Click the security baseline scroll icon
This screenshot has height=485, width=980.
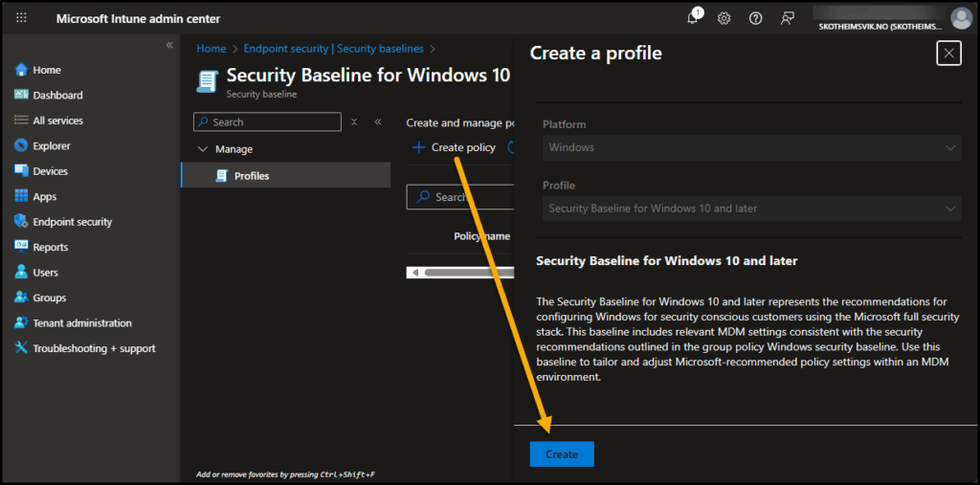coord(207,81)
